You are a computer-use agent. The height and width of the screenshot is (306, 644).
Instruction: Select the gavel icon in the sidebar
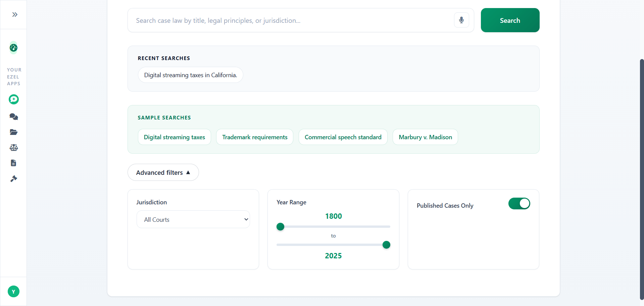(x=13, y=178)
